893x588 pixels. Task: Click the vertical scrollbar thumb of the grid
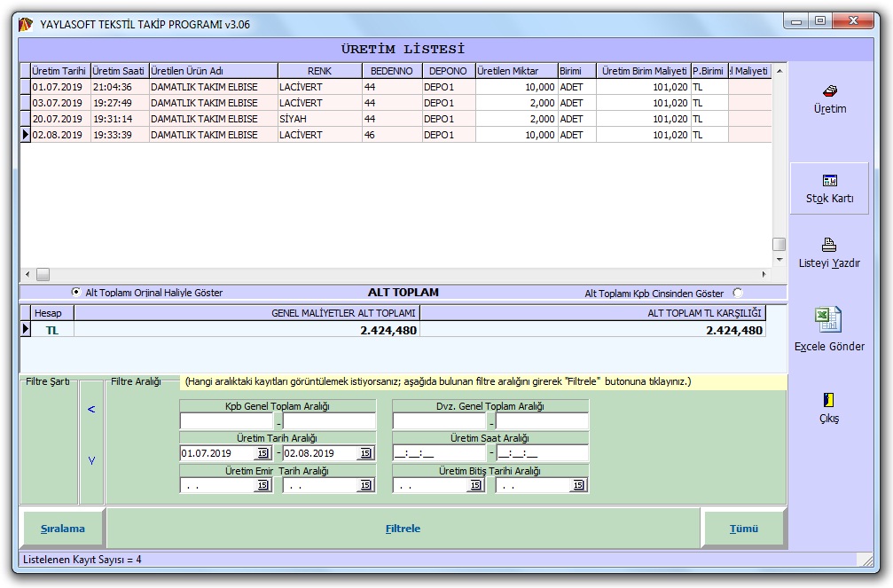coord(779,244)
